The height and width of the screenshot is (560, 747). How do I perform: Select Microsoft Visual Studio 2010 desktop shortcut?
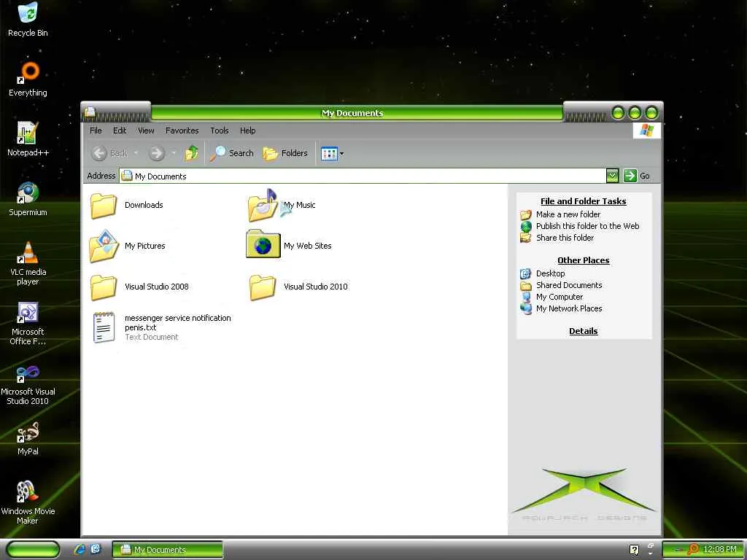tap(28, 385)
